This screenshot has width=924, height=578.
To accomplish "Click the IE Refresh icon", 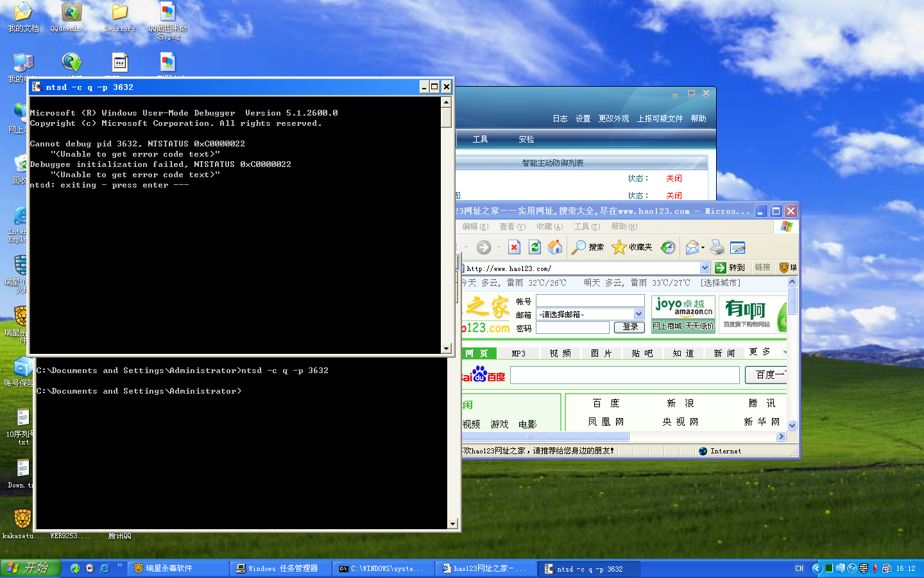I will (x=535, y=247).
